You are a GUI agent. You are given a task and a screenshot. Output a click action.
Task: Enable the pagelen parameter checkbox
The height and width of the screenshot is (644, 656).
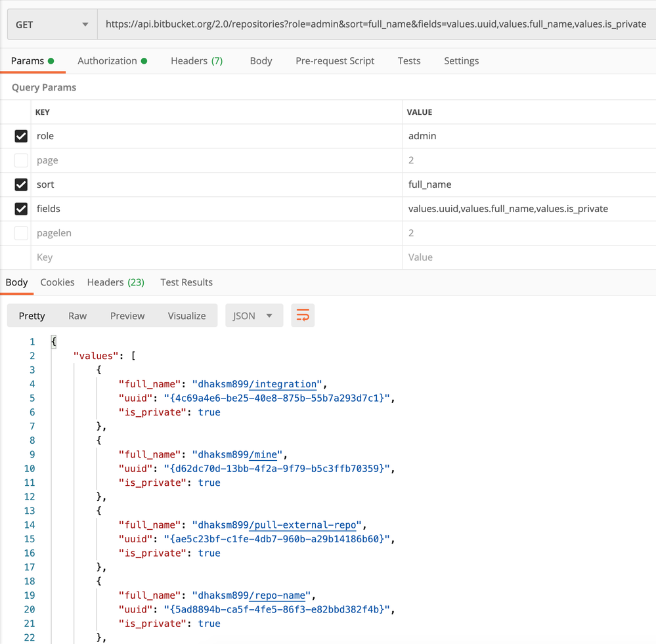[21, 233]
